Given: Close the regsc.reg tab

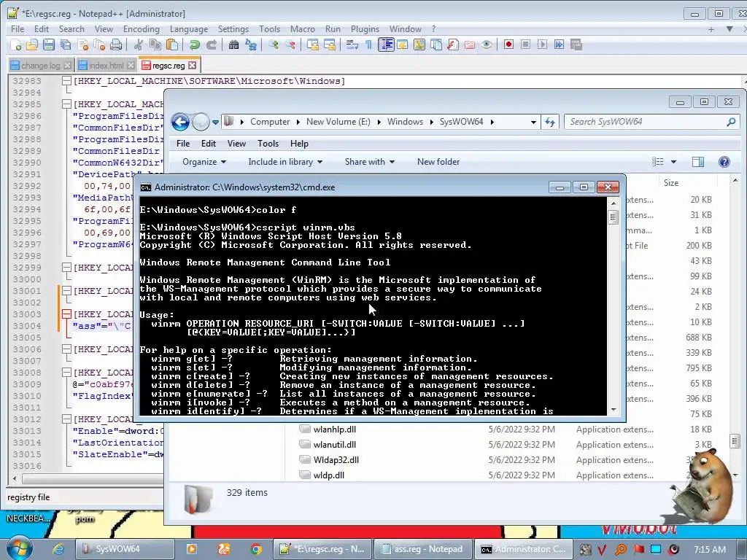Looking at the screenshot, I should coord(192,65).
